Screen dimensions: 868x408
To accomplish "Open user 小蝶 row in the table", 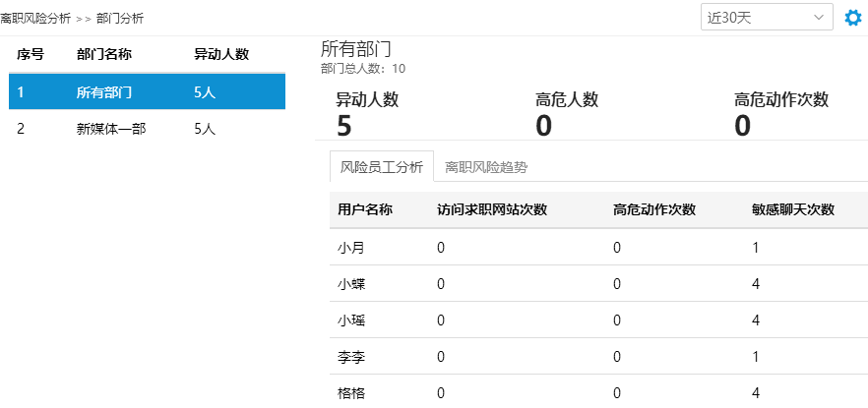I will point(351,284).
